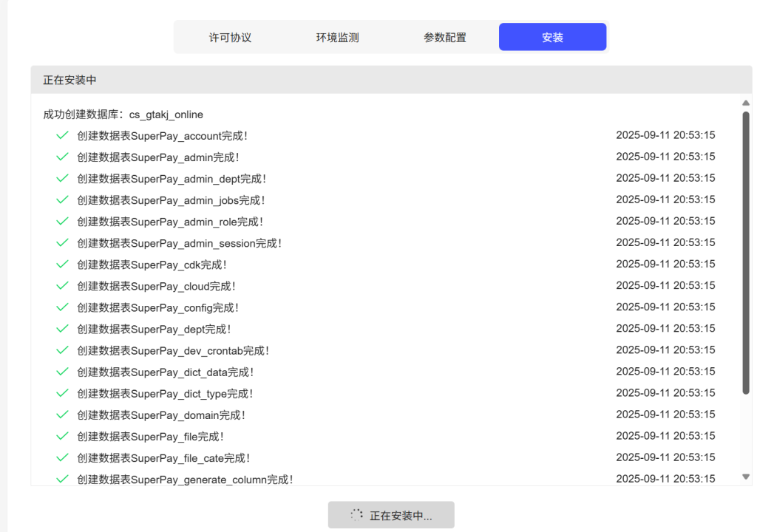Click the checkmark beside SuperPay_file_cate

click(62, 457)
